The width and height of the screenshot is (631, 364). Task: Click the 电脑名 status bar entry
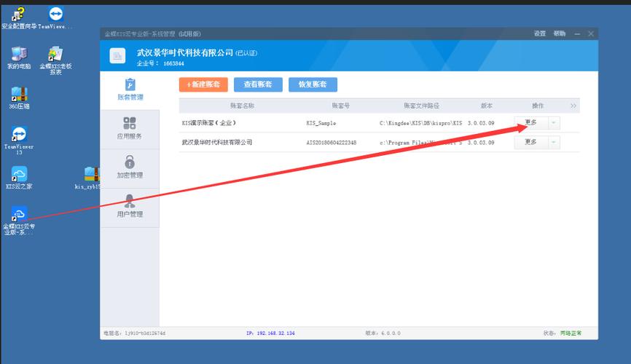click(134, 333)
